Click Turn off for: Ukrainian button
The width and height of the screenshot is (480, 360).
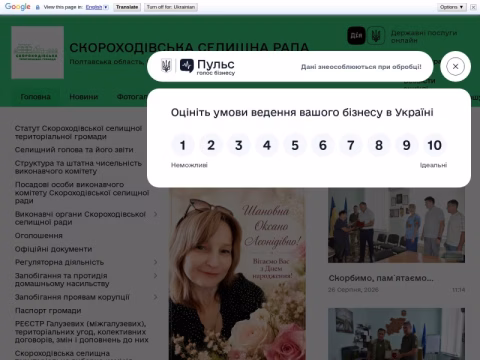point(171,7)
